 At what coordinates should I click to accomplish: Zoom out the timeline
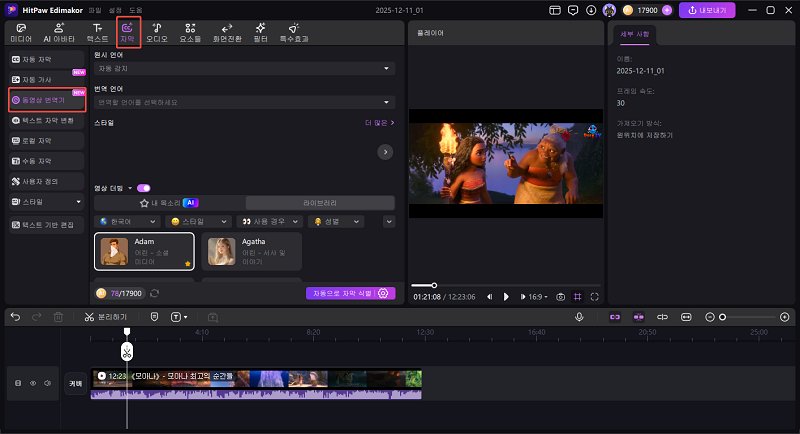coord(710,317)
